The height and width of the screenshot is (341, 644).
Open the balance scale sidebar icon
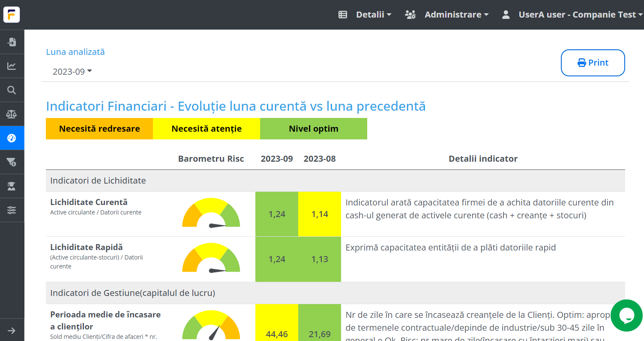(12, 114)
